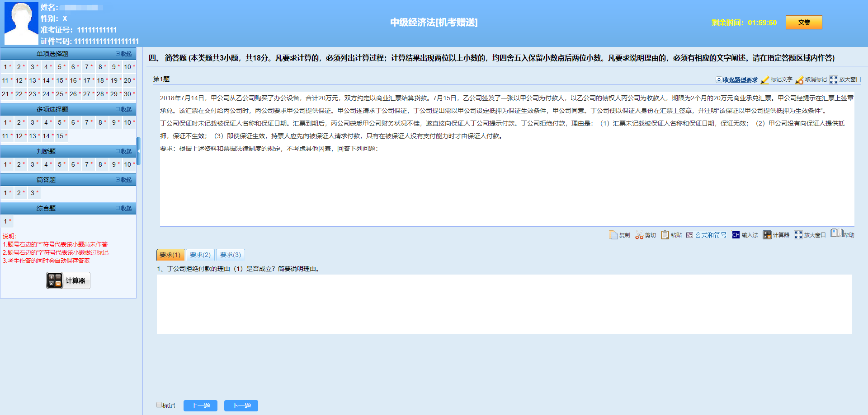Image resolution: width=868 pixels, height=415 pixels.
Task: Click the 交卷 submit button
Action: pos(804,22)
